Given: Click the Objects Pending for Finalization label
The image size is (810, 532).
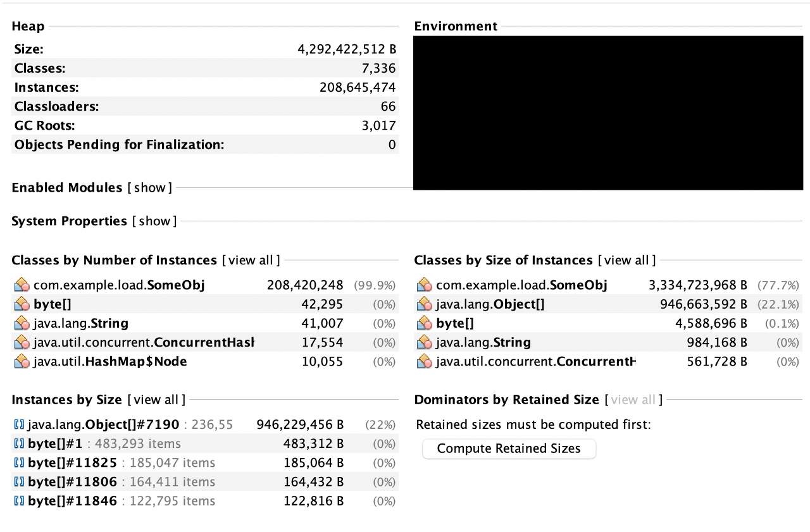Looking at the screenshot, I should 119,145.
